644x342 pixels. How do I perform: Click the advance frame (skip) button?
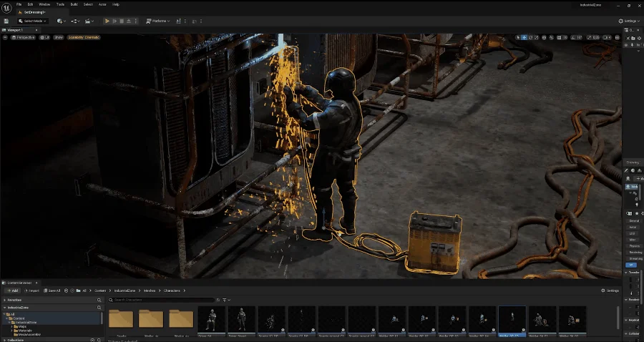click(114, 21)
